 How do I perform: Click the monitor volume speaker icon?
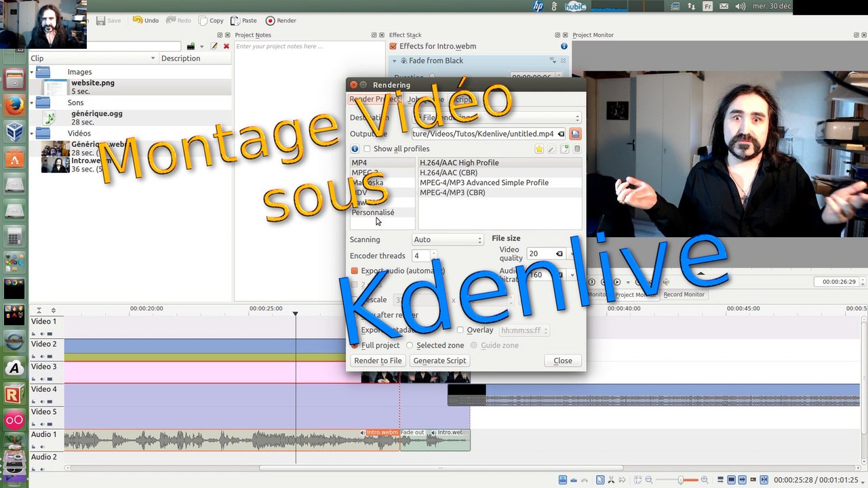(666, 282)
